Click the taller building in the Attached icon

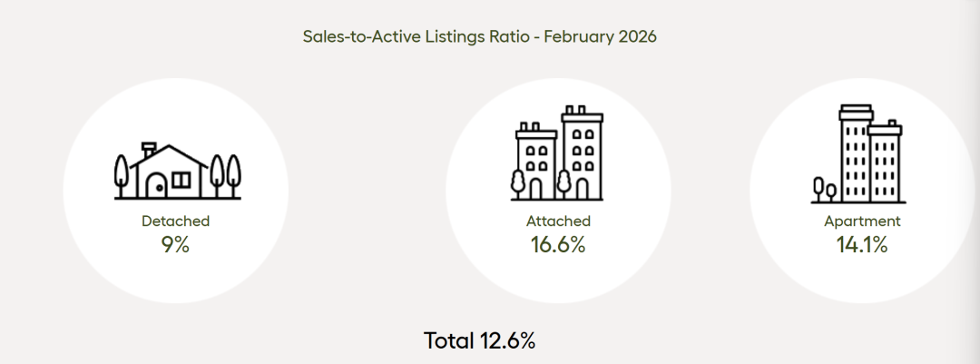point(581,152)
